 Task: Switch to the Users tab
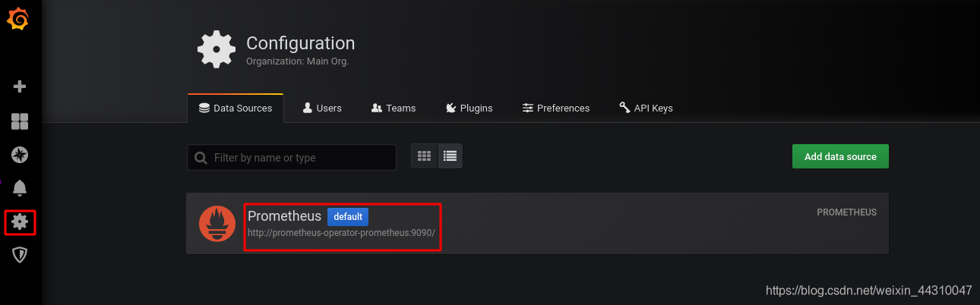point(322,108)
